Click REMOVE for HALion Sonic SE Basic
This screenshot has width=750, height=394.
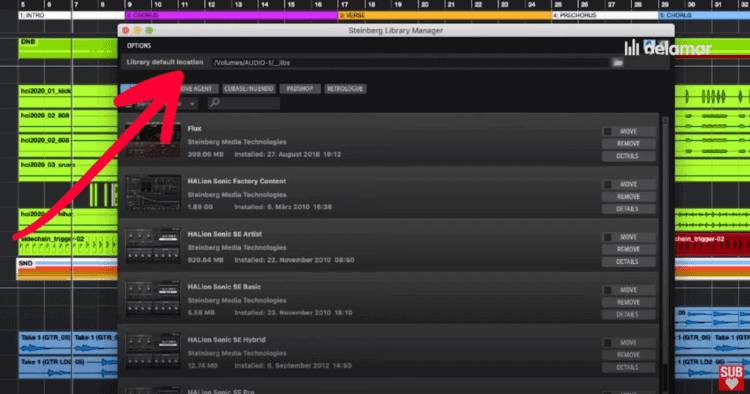[628, 302]
